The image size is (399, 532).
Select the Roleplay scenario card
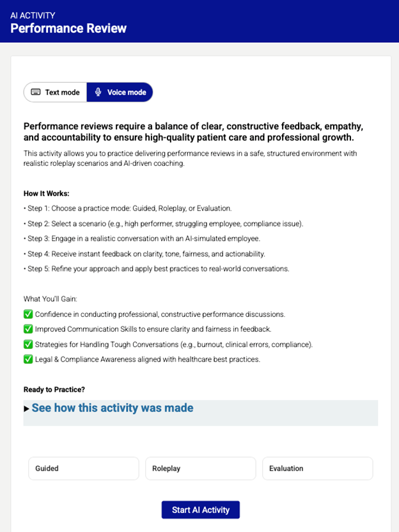[x=200, y=468]
